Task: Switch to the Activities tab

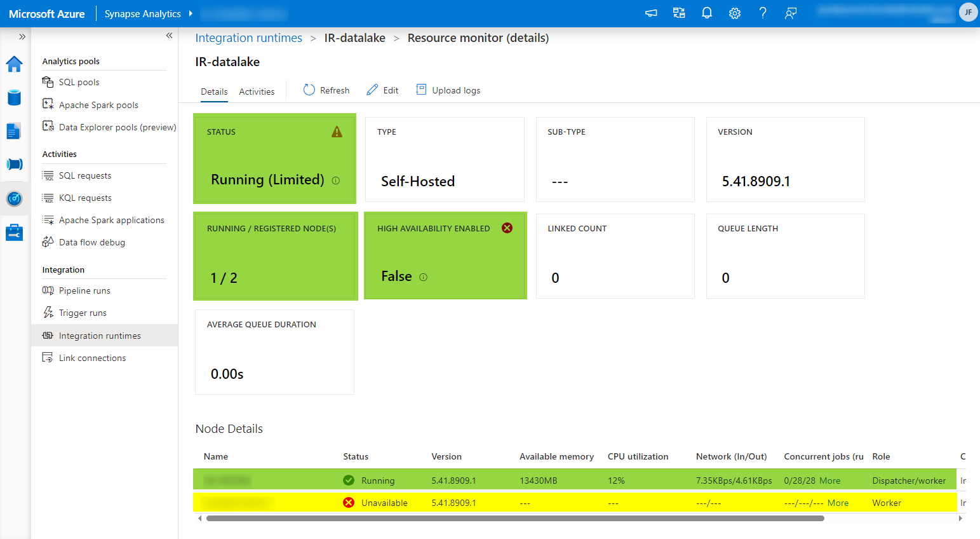Action: [x=257, y=92]
